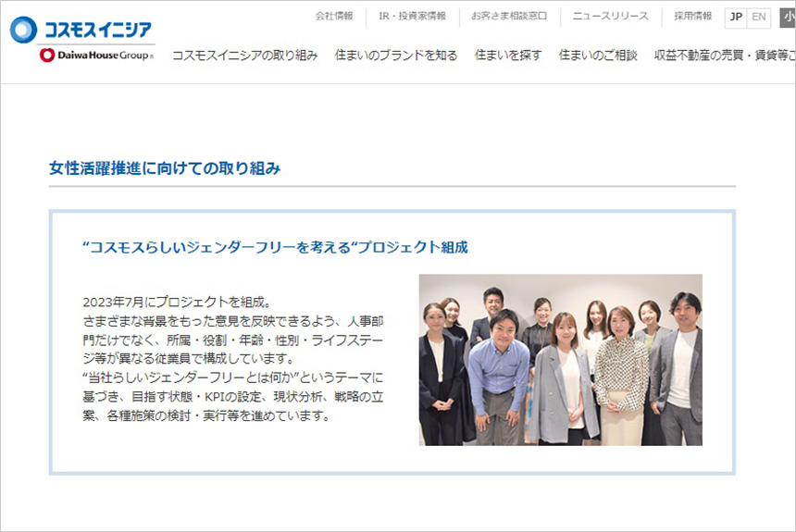
Task: Switch language to JP
Action: pyautogui.click(x=736, y=17)
